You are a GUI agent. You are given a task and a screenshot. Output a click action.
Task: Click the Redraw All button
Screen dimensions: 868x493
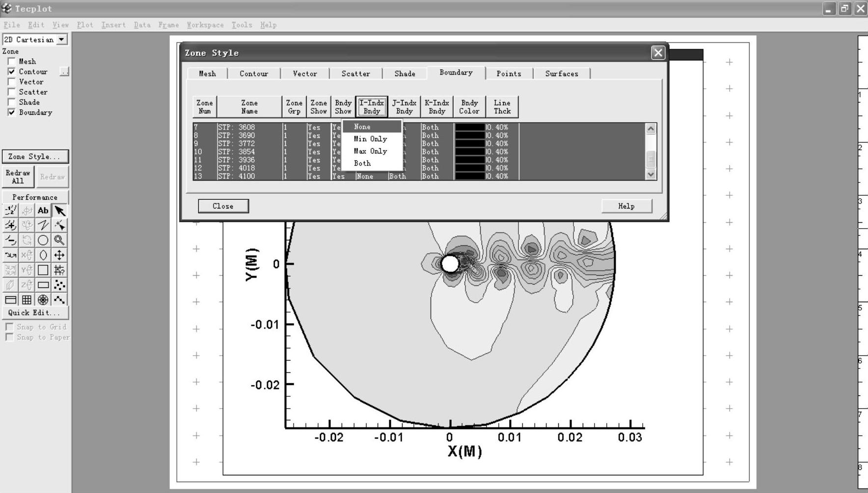coord(18,177)
